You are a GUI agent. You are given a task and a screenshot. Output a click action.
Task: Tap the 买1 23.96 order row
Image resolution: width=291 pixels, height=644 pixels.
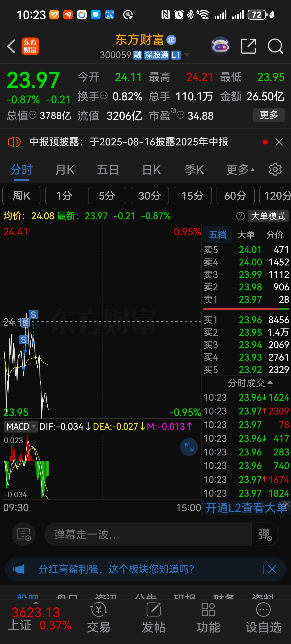(x=246, y=320)
